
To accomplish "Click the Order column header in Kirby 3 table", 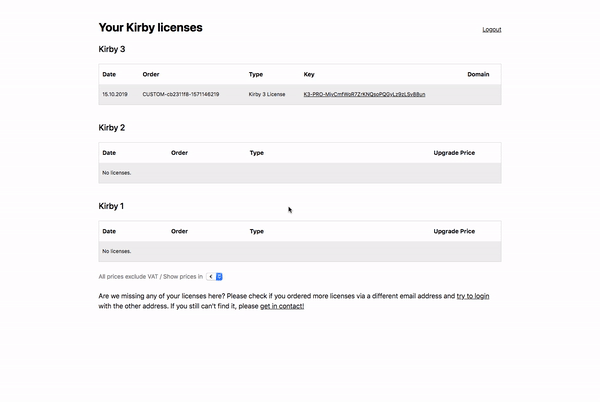I will coord(151,74).
